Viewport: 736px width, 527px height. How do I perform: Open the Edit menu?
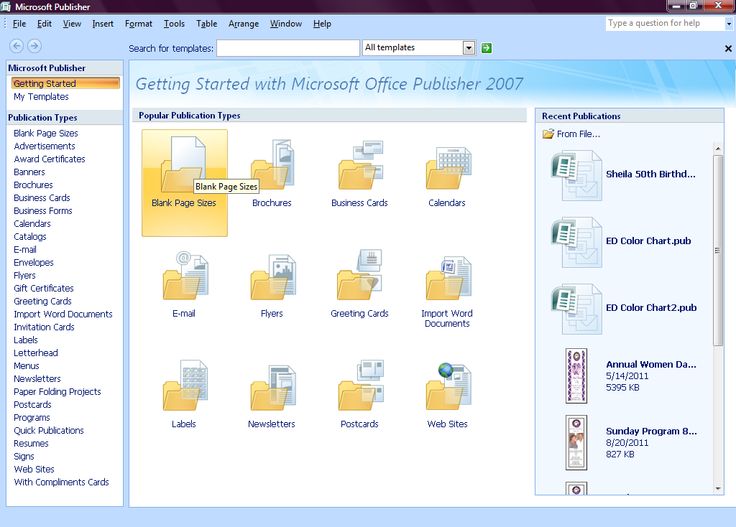pyautogui.click(x=45, y=23)
